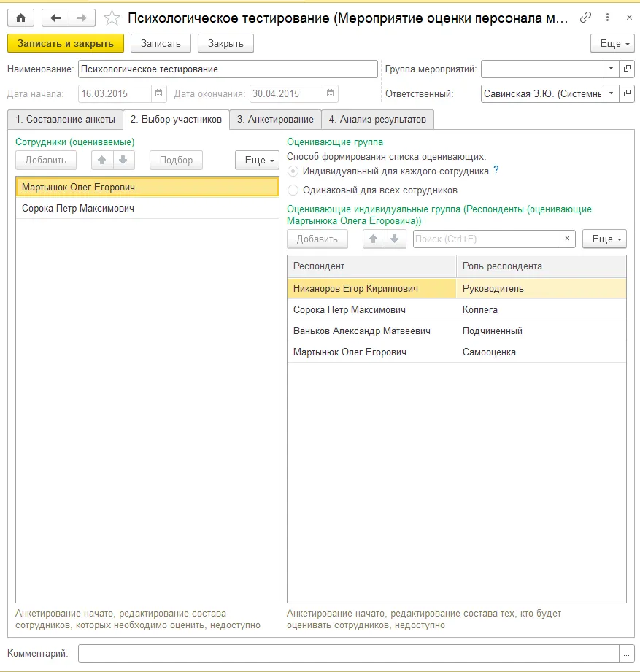
Task: Focus the Поиск (Ctrl+F) search field
Action: coord(487,239)
